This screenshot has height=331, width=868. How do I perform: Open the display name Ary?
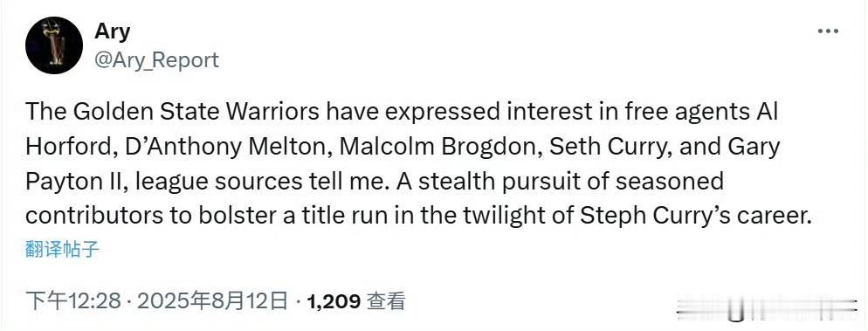pyautogui.click(x=113, y=31)
